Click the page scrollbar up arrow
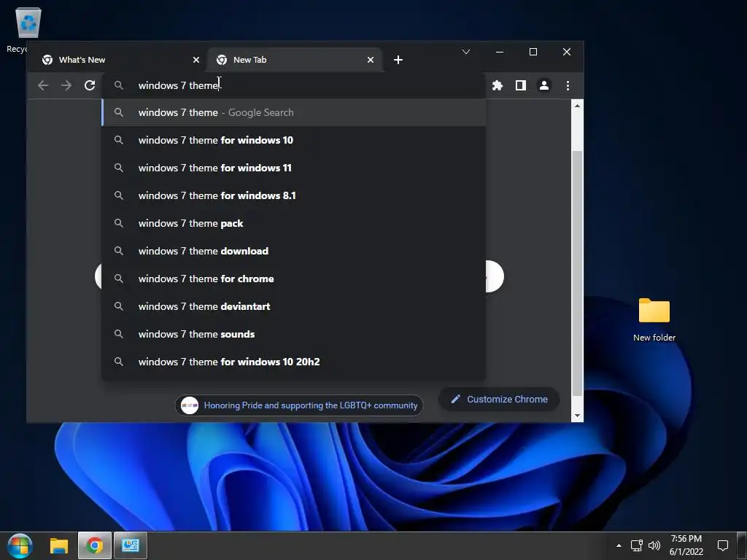This screenshot has width=747, height=560. pyautogui.click(x=578, y=106)
